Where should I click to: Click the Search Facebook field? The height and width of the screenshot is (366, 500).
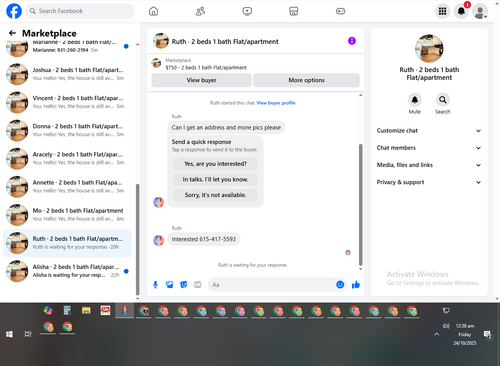click(x=80, y=11)
